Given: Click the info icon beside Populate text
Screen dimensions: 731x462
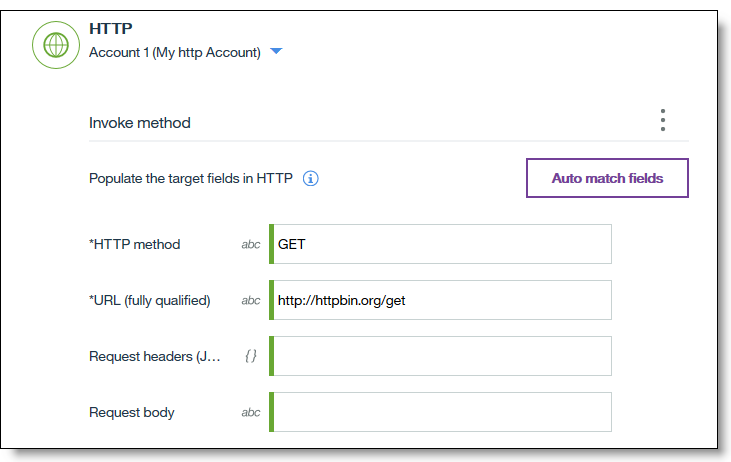Looking at the screenshot, I should click(x=310, y=179).
